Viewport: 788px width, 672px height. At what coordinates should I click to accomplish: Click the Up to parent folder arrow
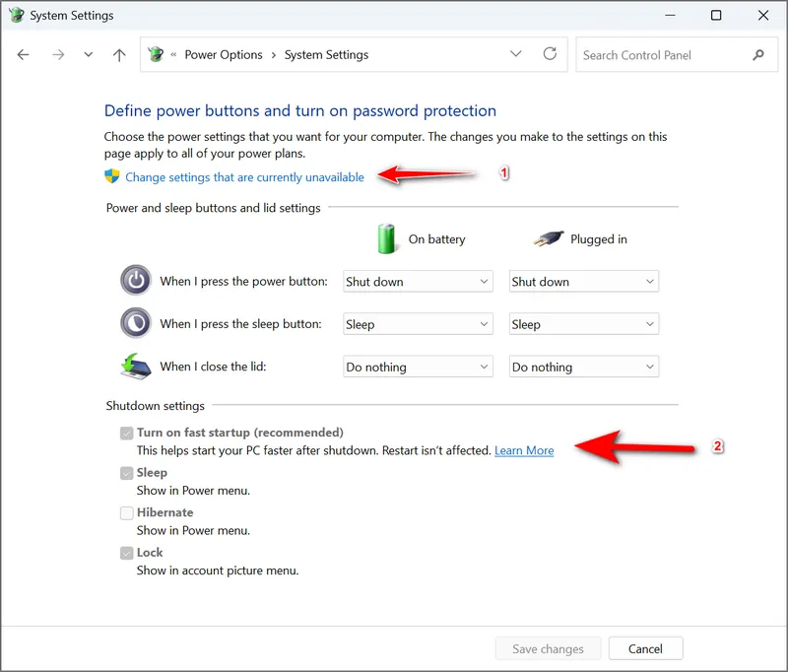(x=119, y=55)
